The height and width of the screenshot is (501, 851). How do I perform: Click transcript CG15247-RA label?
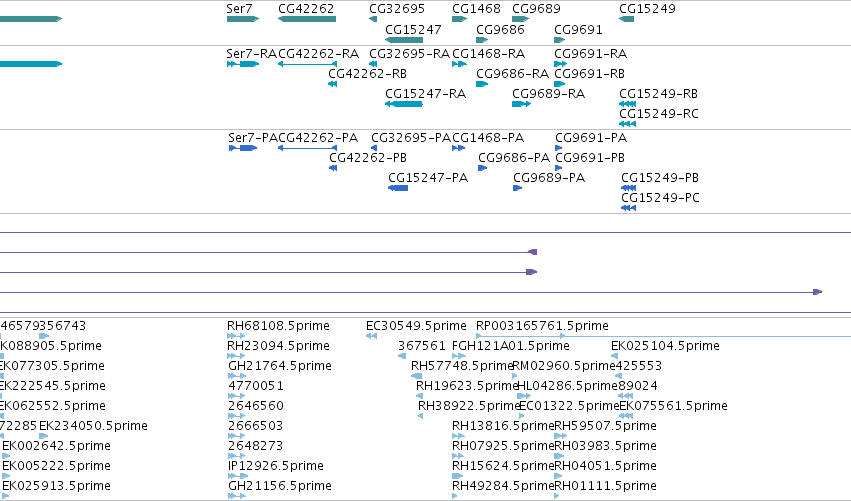426,94
